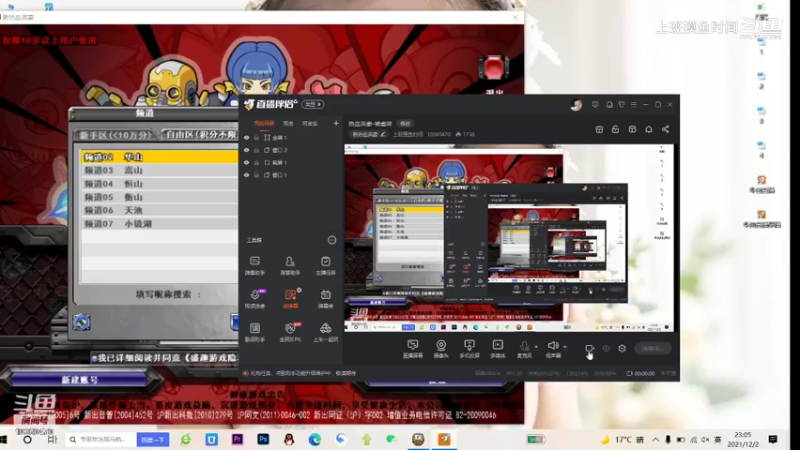The image size is (800, 450).
Task: Select 频道07 小镜湖 in channel list
Action: pyautogui.click(x=159, y=223)
